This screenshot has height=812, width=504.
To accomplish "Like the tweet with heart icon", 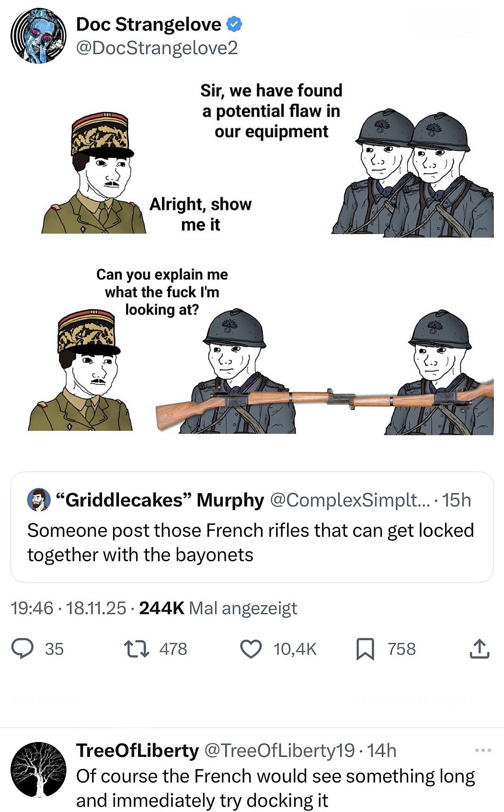I will (251, 649).
